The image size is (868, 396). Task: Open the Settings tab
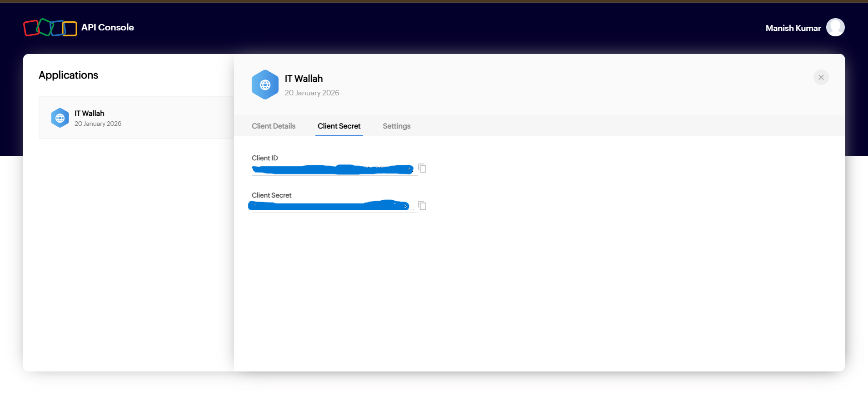coord(397,126)
